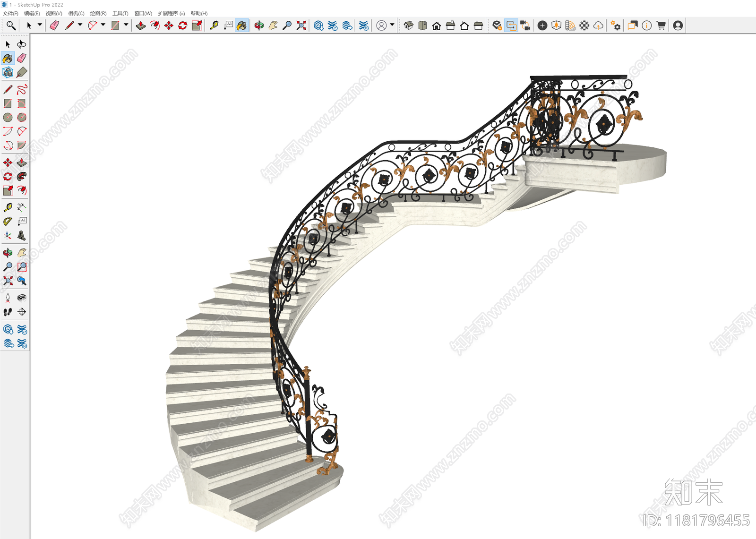Switch to Front view house icon

(437, 26)
